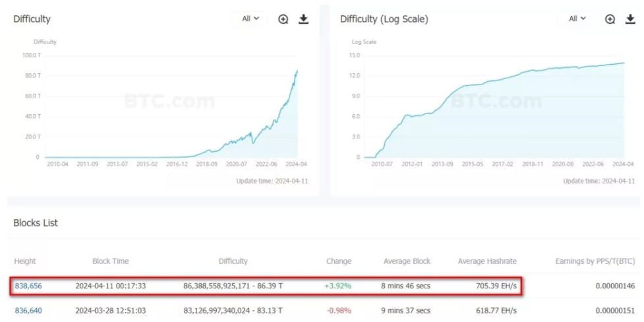The height and width of the screenshot is (322, 644).
Task: Click the Average Block column header
Action: pyautogui.click(x=406, y=261)
